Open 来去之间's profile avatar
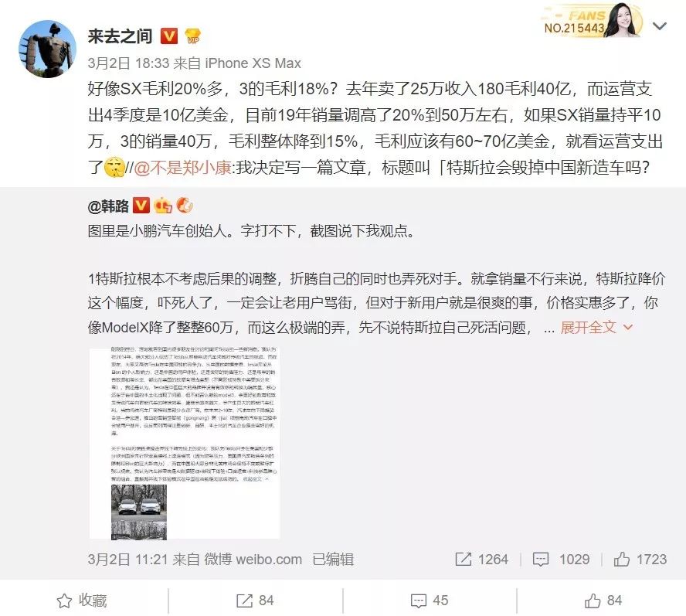 pyautogui.click(x=47, y=49)
